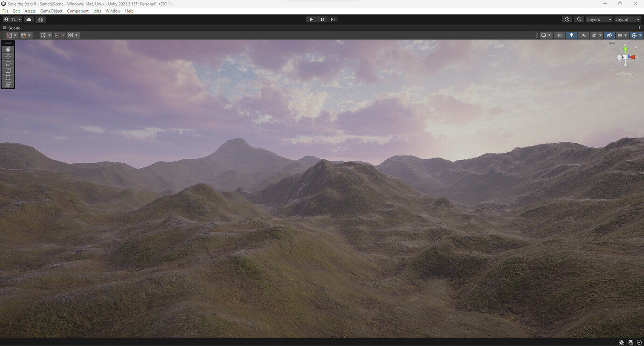Image resolution: width=644 pixels, height=346 pixels.
Task: Select the Scale tool
Action: tap(7, 70)
